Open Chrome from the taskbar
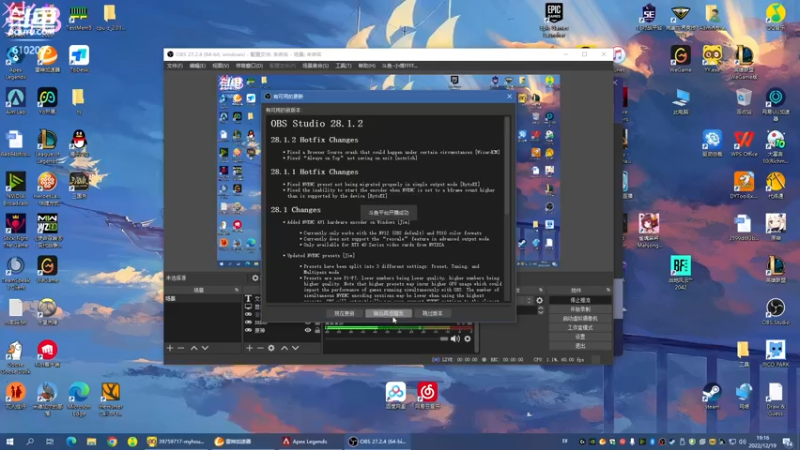This screenshot has height=450, width=800. click(112, 441)
